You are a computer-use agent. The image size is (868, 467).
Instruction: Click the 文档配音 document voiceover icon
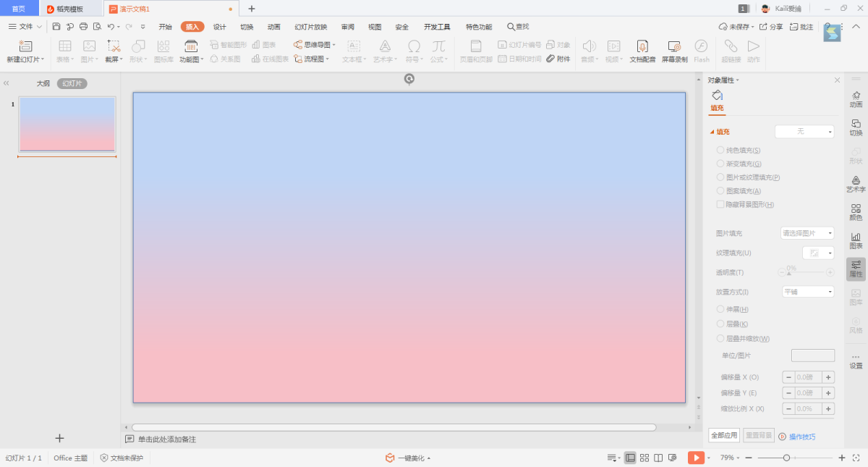click(x=642, y=46)
